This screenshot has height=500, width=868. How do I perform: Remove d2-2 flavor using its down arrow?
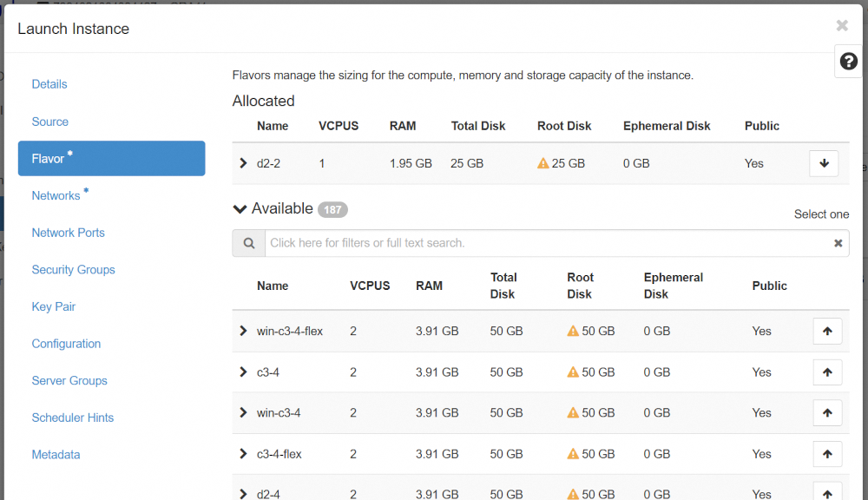tap(823, 163)
